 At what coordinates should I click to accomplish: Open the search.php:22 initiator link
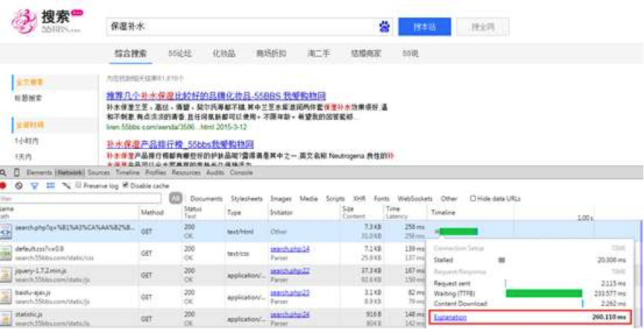click(290, 271)
